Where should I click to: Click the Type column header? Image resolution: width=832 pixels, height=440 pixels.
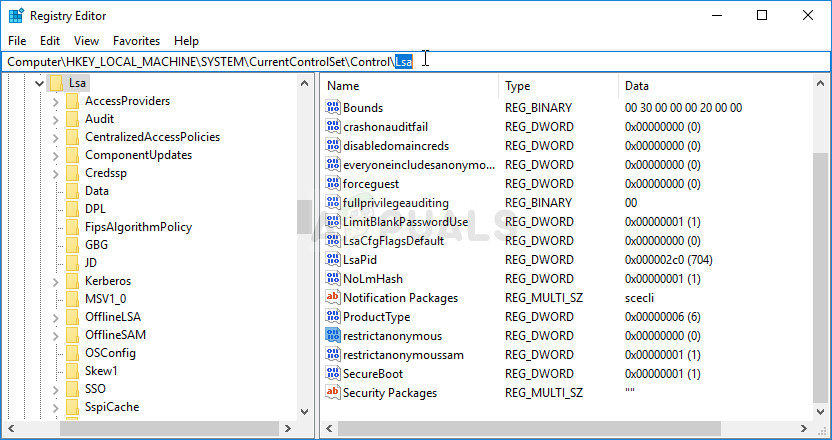(x=555, y=86)
